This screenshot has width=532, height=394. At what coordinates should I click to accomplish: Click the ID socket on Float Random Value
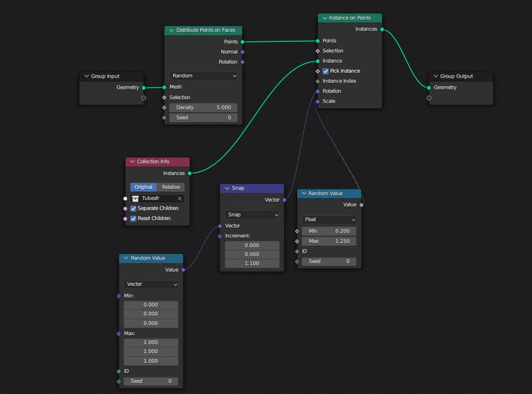pyautogui.click(x=297, y=251)
